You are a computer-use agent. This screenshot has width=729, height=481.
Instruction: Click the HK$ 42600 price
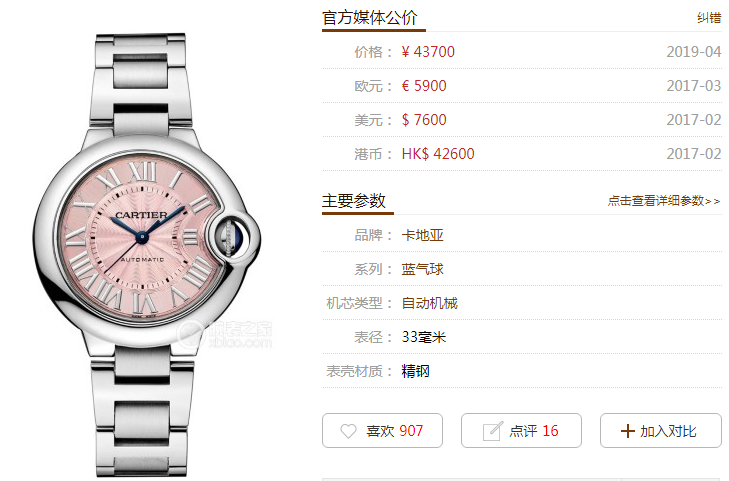click(438, 154)
